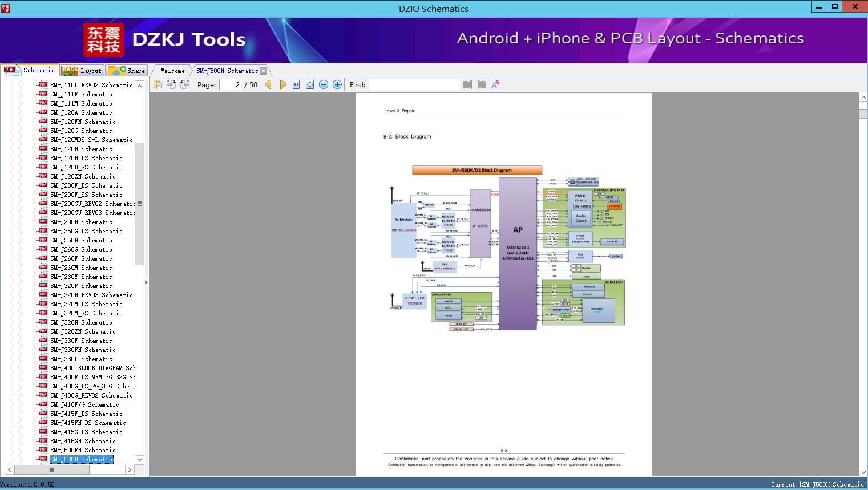Screen dimensions: 868x490
Task: Select SM-J260F Schematic tree item
Action: pos(81,258)
